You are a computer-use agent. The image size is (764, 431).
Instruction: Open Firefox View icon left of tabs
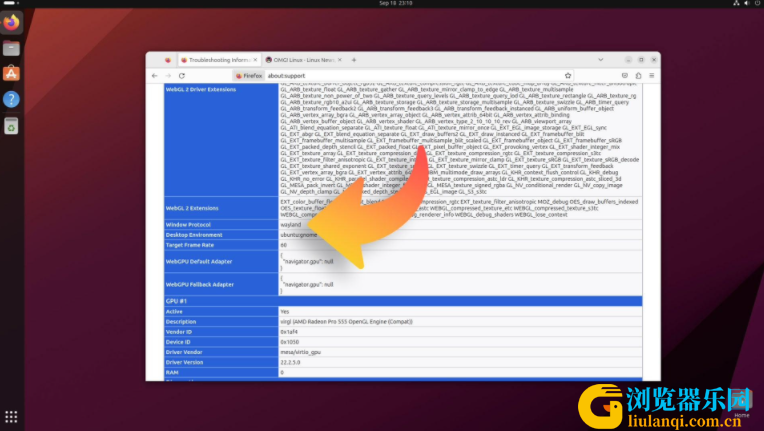(168, 60)
